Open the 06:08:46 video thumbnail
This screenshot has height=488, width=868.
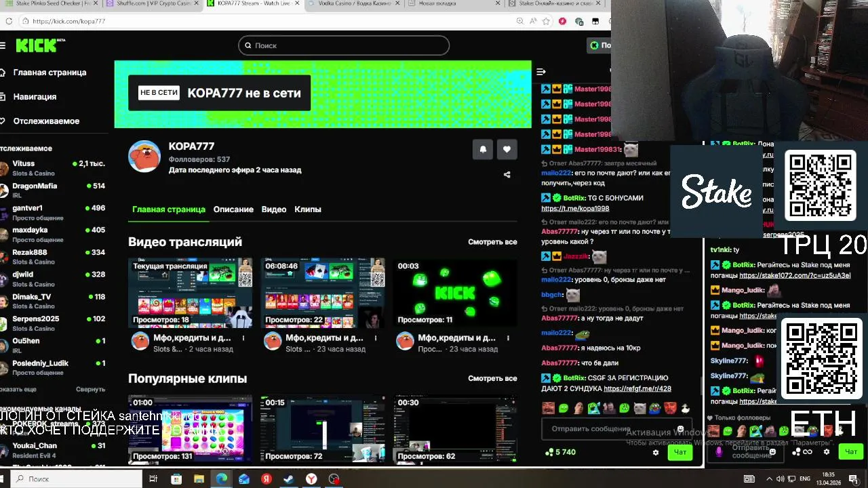point(323,293)
